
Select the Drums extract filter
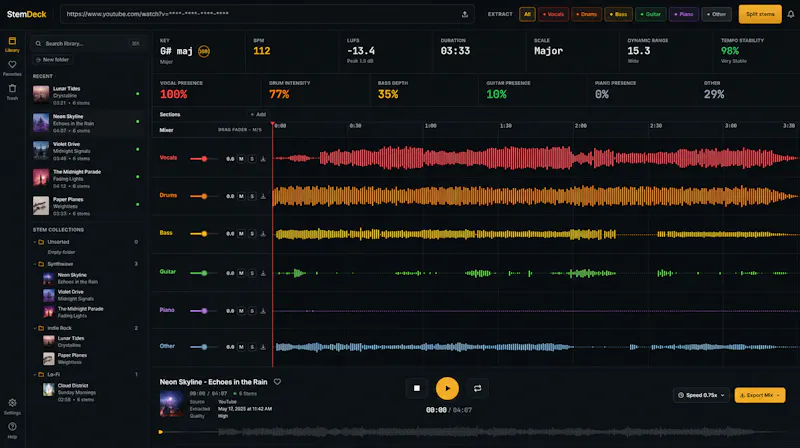pos(586,14)
